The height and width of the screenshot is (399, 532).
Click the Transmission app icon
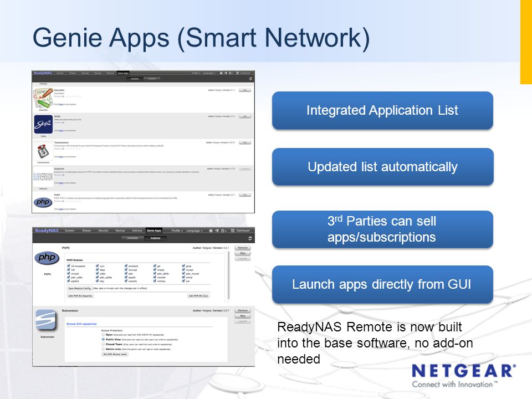coord(43,151)
